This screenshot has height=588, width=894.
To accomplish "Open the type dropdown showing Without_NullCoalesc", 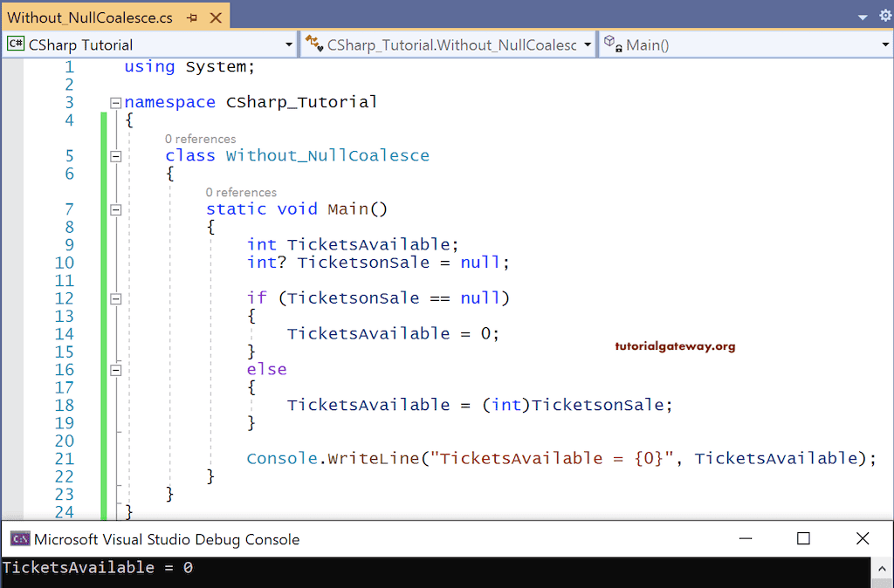I will 586,44.
